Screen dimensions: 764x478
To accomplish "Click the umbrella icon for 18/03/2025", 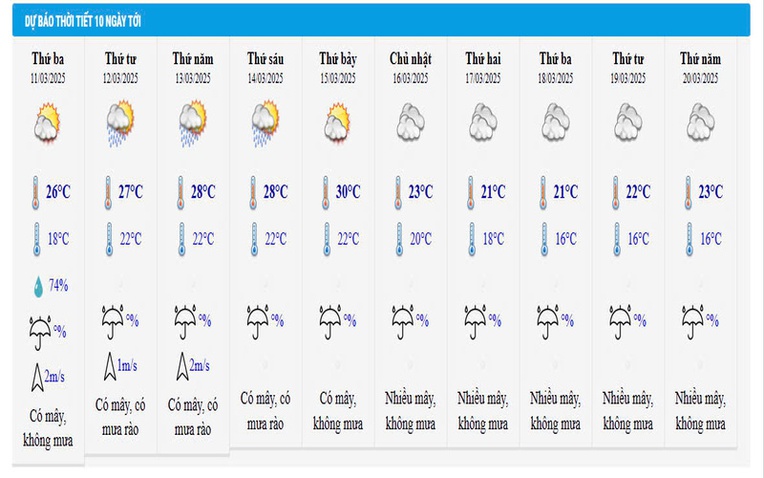I will 548,322.
